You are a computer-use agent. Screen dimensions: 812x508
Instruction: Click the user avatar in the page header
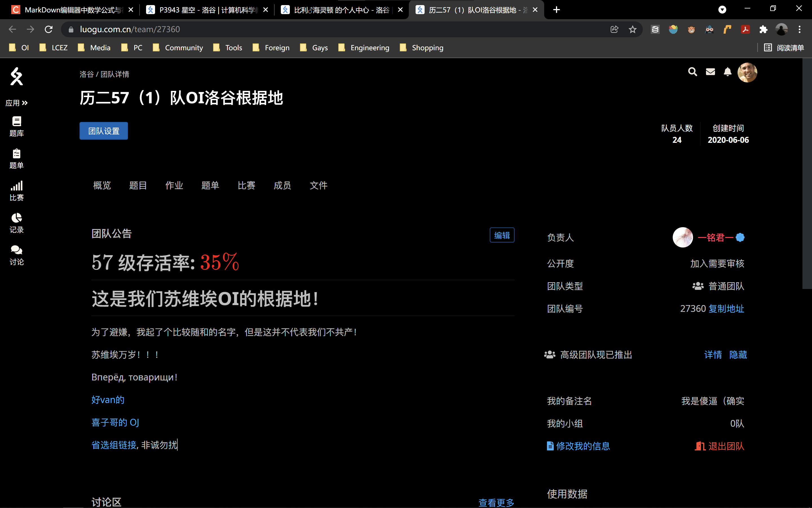coord(747,72)
